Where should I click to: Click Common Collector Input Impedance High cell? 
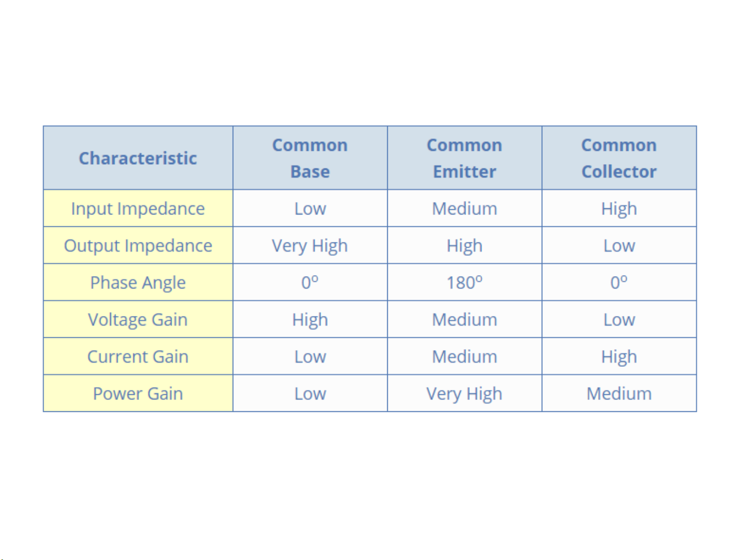click(619, 208)
